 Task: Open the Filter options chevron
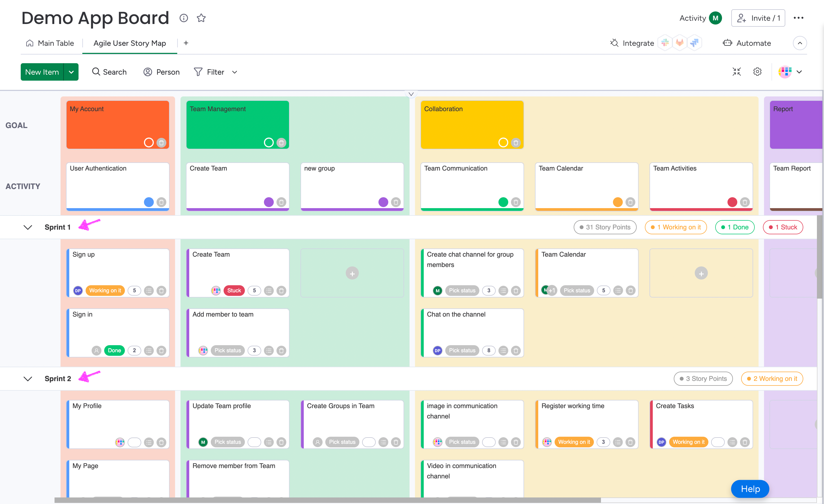[x=235, y=72]
